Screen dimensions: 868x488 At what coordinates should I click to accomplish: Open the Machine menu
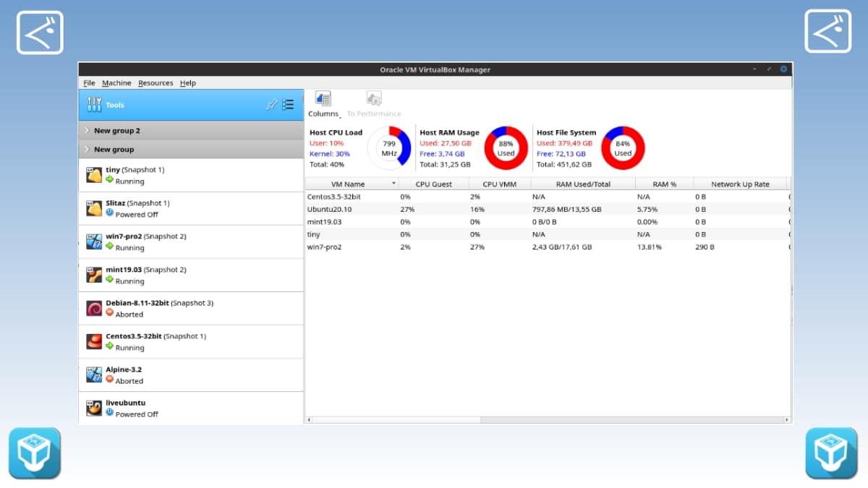click(116, 83)
